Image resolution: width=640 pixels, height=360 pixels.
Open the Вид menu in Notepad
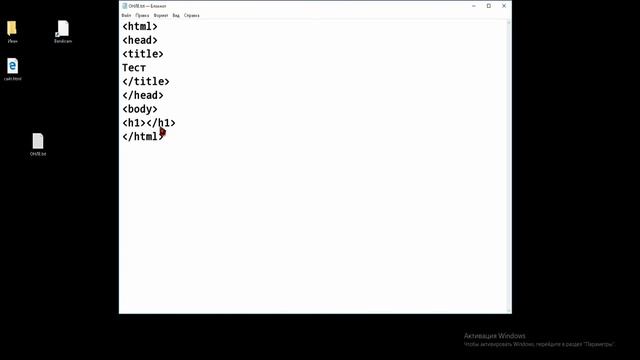click(x=176, y=16)
